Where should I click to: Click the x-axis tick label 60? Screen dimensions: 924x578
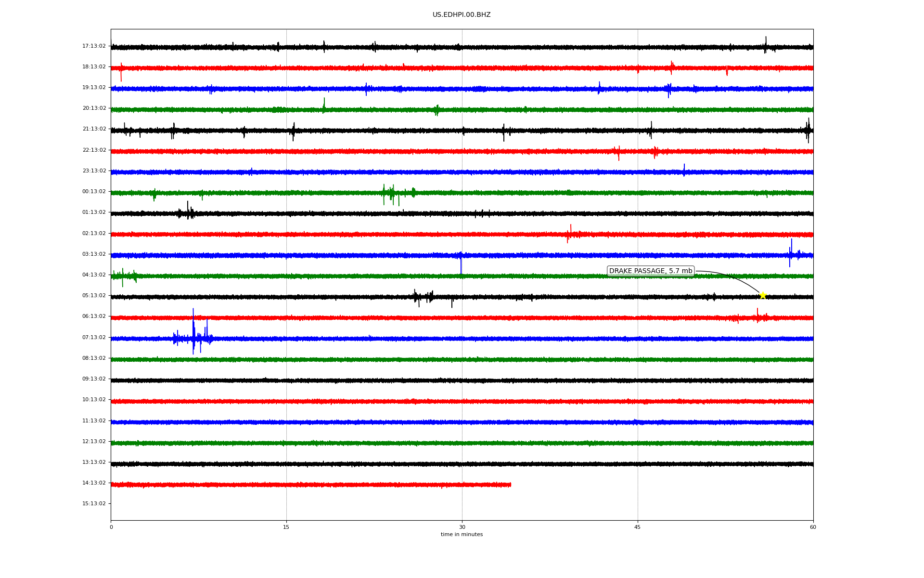[813, 527]
